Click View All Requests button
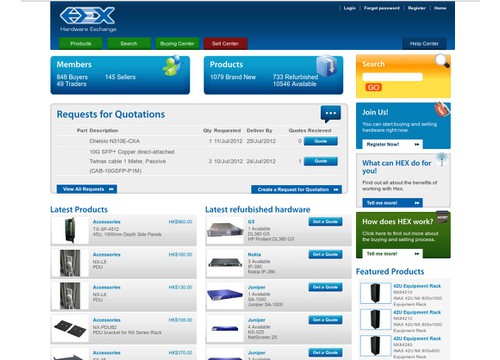Viewport: 500px width, 360px height. point(87,189)
